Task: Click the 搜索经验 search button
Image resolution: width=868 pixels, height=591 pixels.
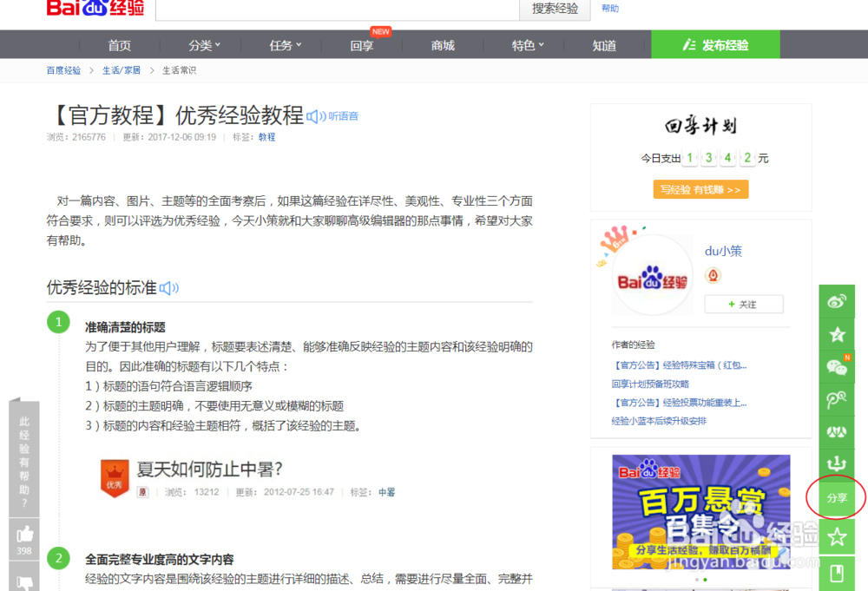Action: (x=555, y=9)
